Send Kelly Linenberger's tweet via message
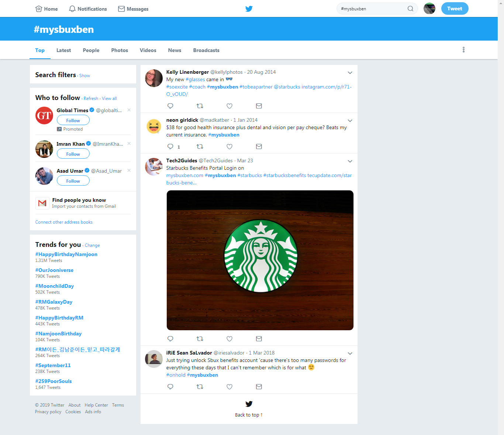Image resolution: width=504 pixels, height=435 pixels. (x=259, y=106)
